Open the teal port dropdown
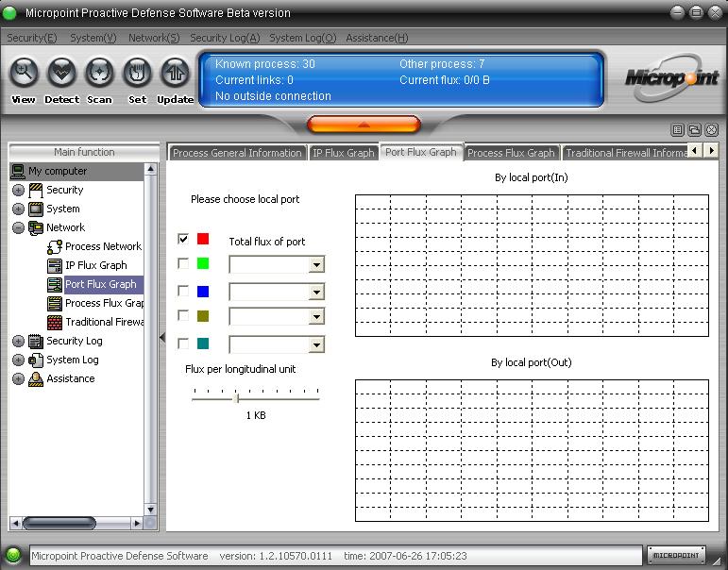The image size is (728, 570). pos(316,344)
